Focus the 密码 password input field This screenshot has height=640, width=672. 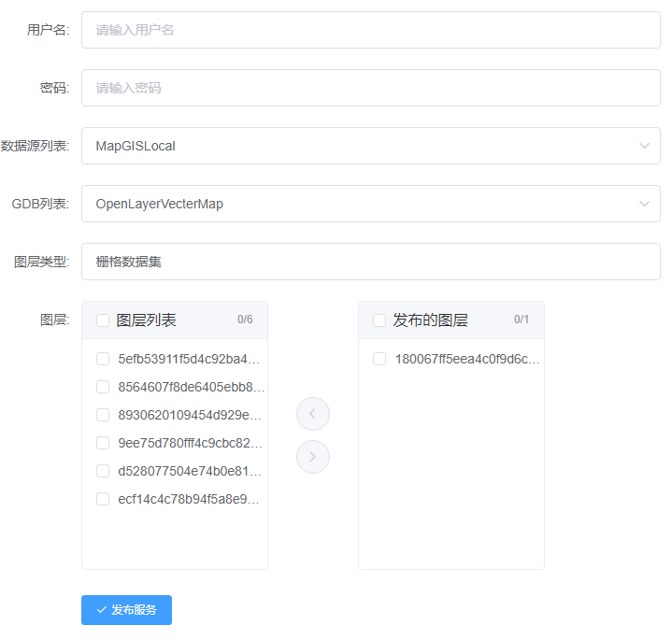[371, 88]
